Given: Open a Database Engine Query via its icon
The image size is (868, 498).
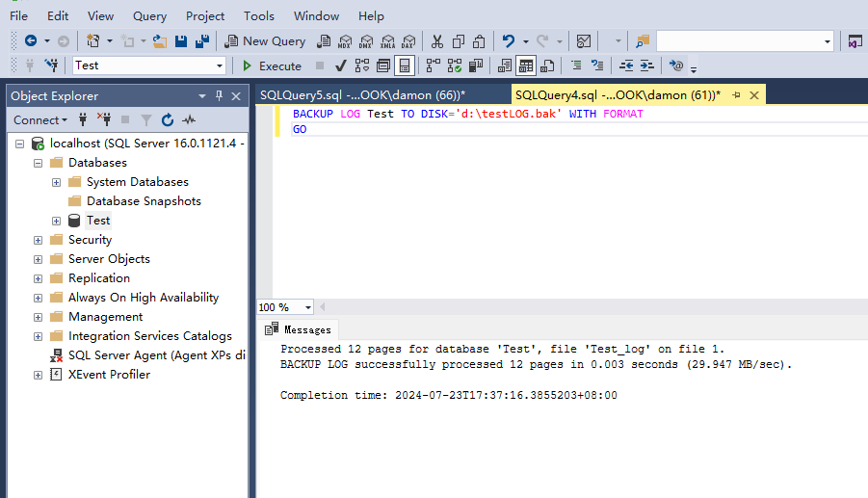Looking at the screenshot, I should (324, 41).
